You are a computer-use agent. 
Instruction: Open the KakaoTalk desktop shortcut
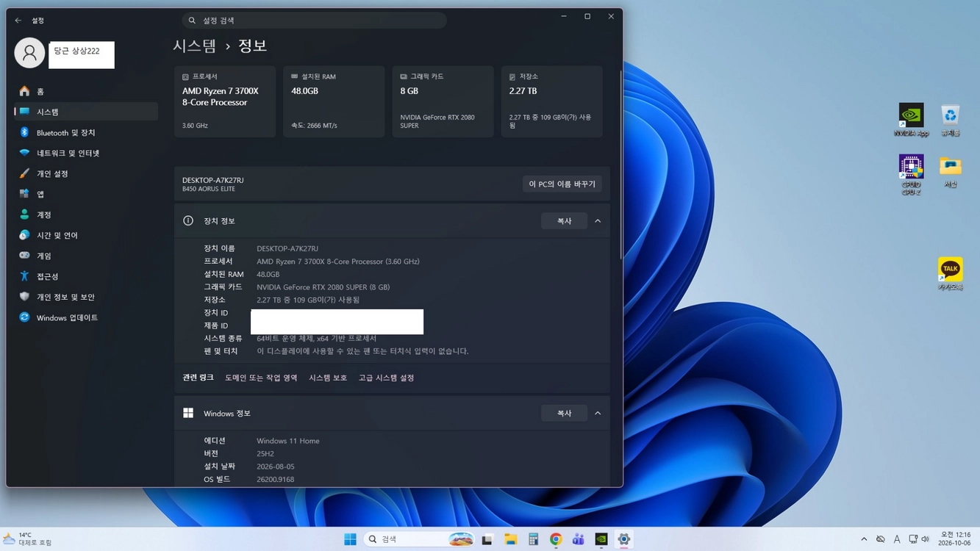(x=951, y=274)
